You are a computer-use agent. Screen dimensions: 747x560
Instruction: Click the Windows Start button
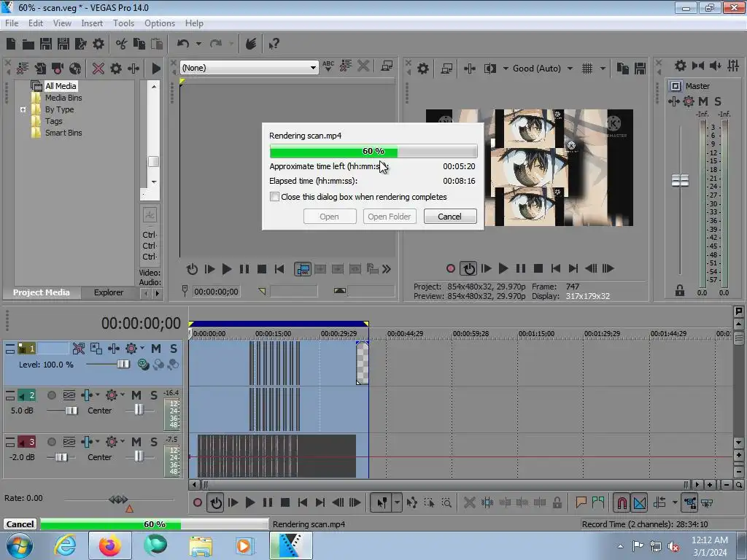[x=20, y=545]
